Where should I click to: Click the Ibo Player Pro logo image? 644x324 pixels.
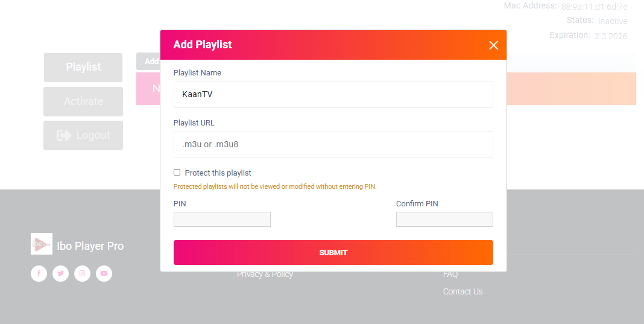(42, 244)
